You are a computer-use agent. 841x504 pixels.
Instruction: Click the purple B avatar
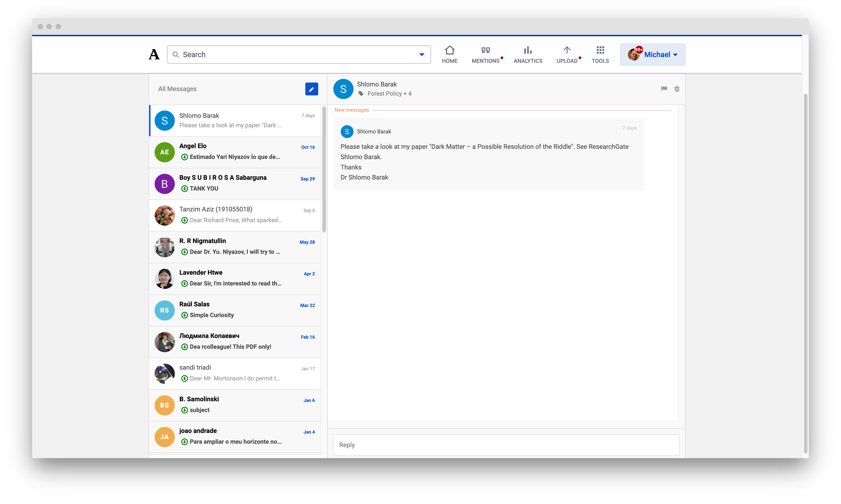click(x=164, y=184)
